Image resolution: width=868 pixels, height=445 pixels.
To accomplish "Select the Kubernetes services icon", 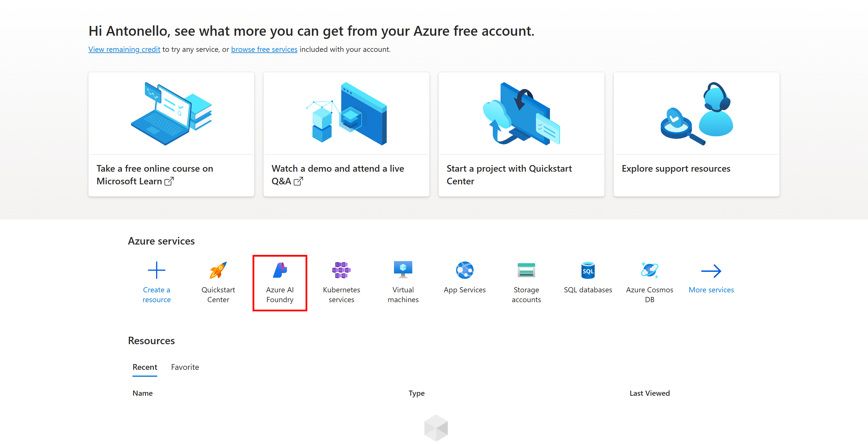I will click(341, 283).
